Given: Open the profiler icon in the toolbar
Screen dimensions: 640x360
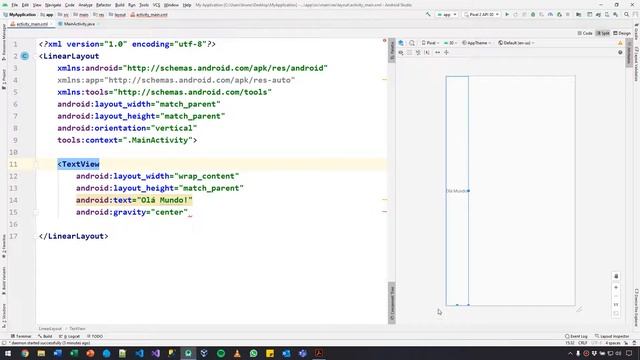Looking at the screenshot, I should click(550, 14).
